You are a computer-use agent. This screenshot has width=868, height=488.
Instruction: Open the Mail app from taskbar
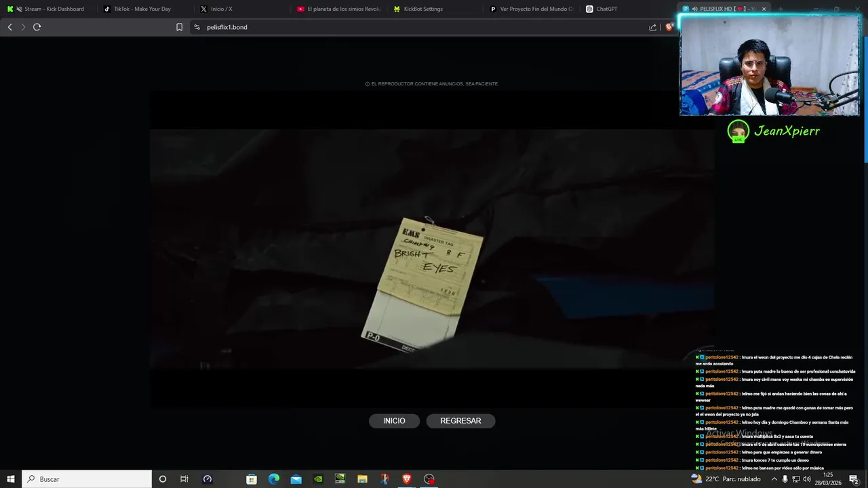pos(296,479)
